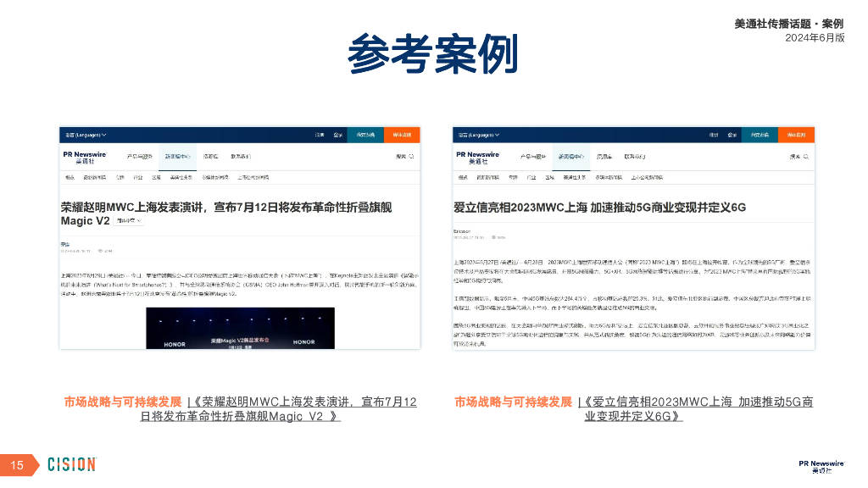Click 概览 in the Ericsson page sub-navigation
Viewport: 868px width, 488px height.
point(463,178)
